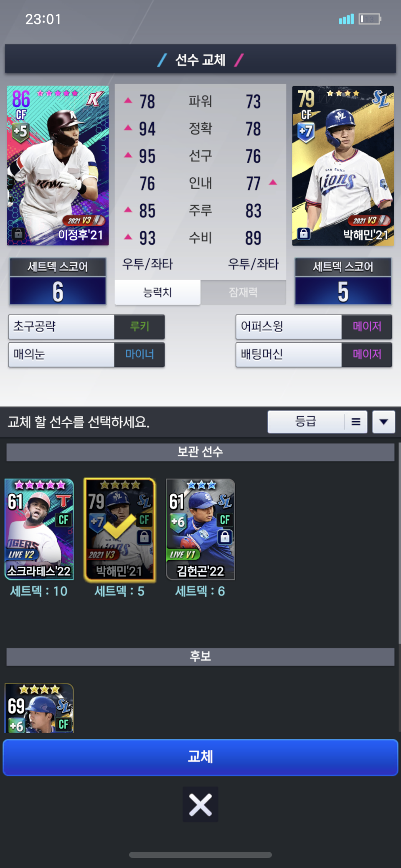
Task: Open the 초구공략 루키 skill
Action: click(86, 326)
